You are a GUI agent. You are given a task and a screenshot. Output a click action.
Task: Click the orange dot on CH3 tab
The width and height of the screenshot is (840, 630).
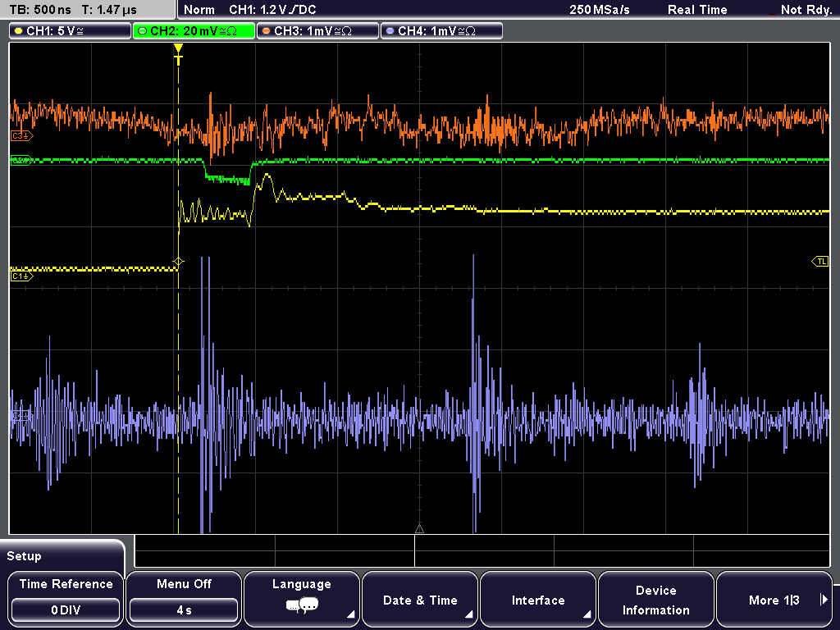(267, 31)
